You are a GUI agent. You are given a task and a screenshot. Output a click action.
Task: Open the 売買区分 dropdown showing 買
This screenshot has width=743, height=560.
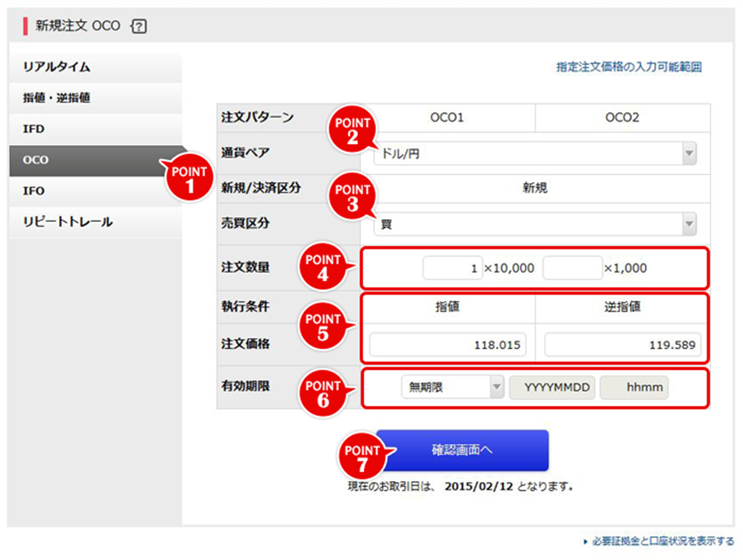point(534,224)
